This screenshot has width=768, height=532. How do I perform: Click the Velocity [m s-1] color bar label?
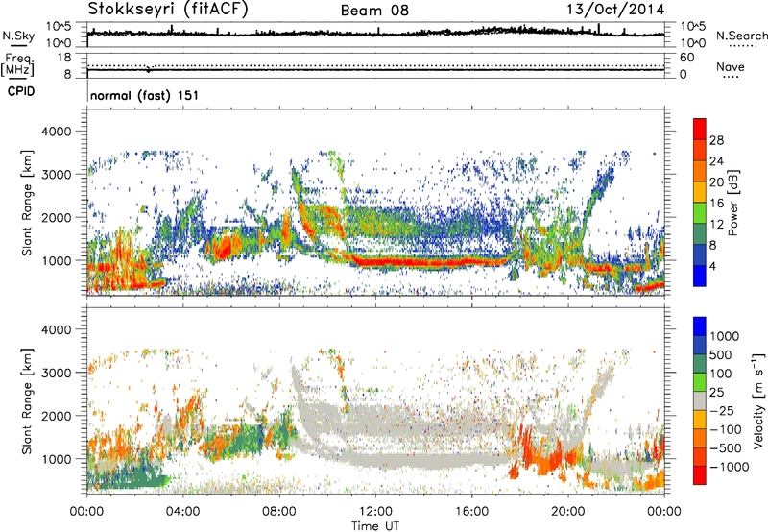(x=758, y=400)
